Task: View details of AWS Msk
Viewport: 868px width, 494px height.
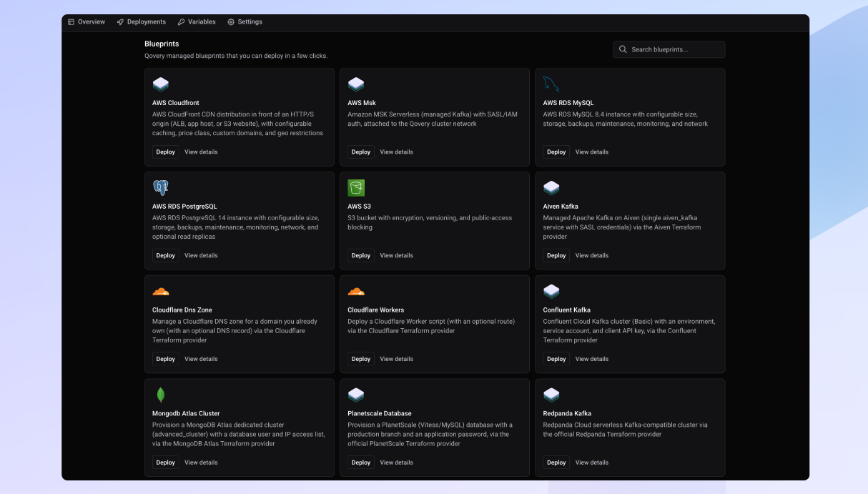Action: pyautogui.click(x=397, y=152)
